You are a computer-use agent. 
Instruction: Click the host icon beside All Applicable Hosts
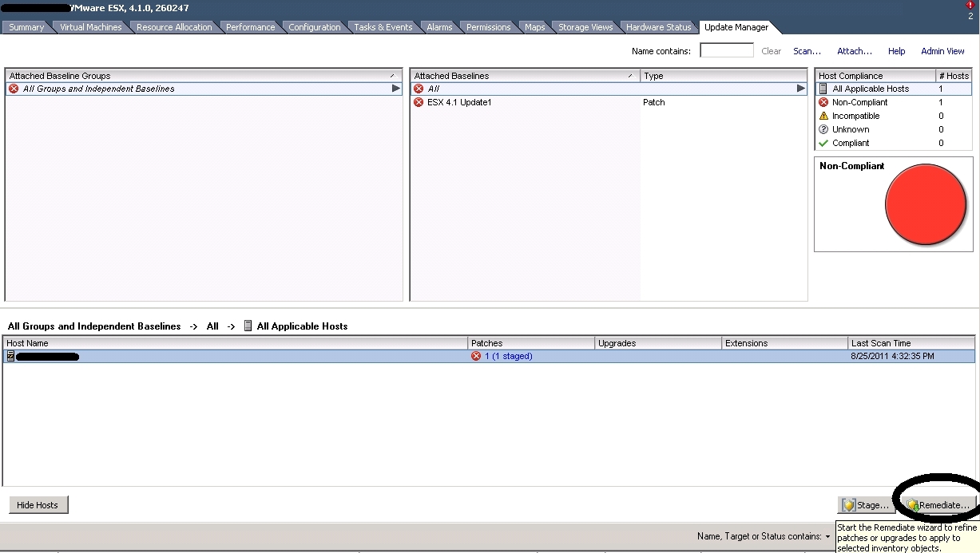(x=823, y=89)
